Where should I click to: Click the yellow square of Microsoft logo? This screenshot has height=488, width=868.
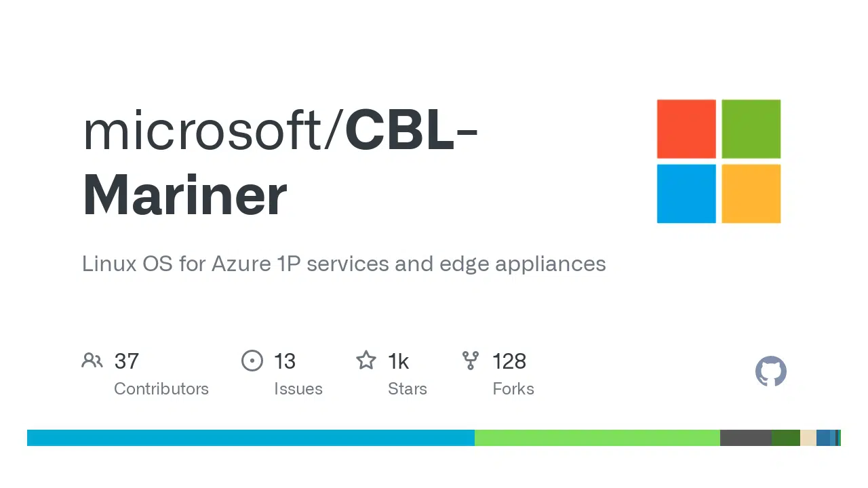(x=751, y=194)
